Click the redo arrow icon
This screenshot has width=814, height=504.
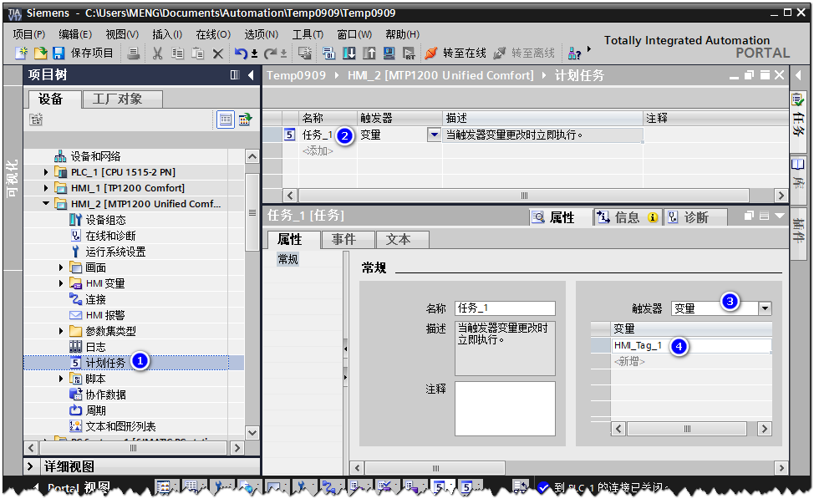(x=271, y=53)
